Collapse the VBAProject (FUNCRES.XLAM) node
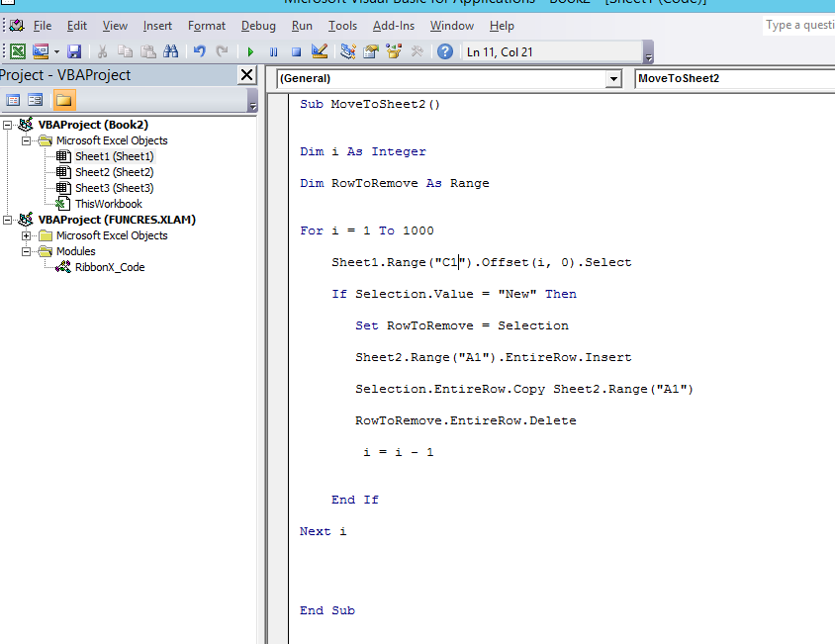 coord(8,220)
